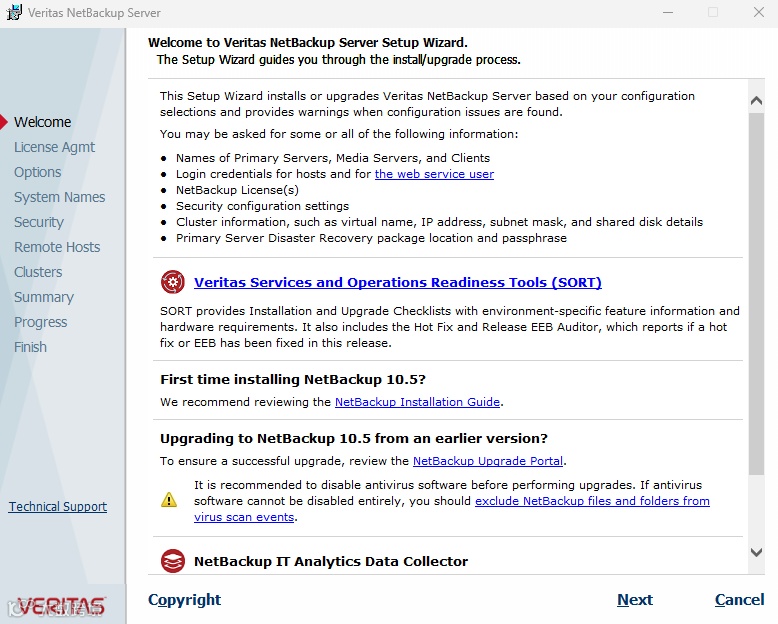Select the System Names step
Screen dimensions: 778x624
point(60,197)
